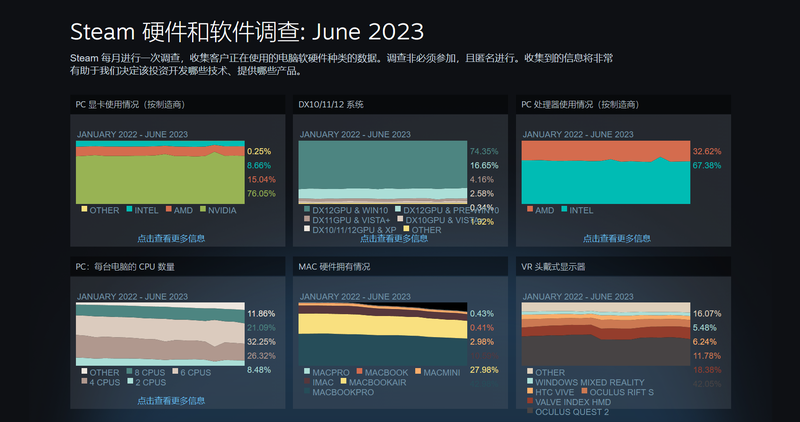The width and height of the screenshot is (800, 422).
Task: Click the 74.35% value in DX chart
Action: [484, 152]
